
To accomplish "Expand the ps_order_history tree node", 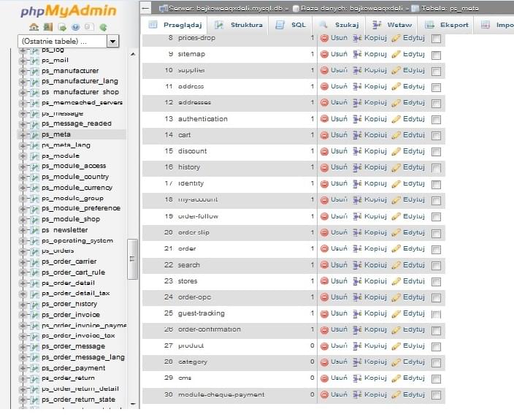I will click(23, 304).
